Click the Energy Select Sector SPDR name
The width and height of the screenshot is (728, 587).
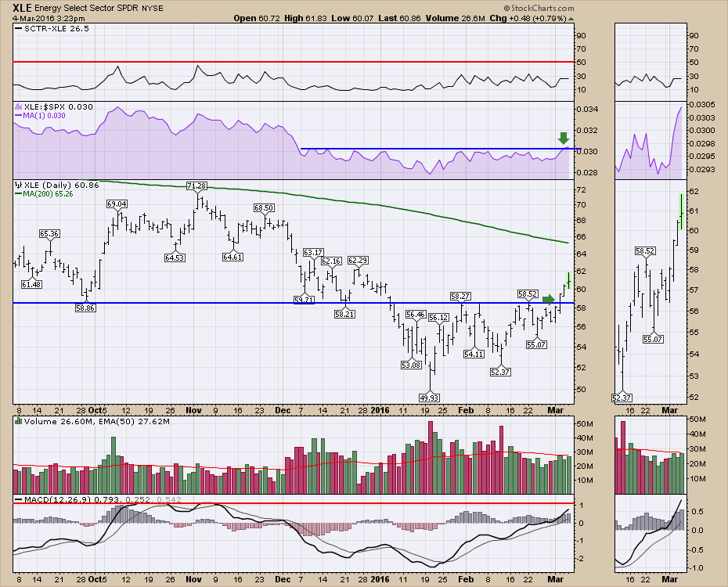click(x=88, y=9)
